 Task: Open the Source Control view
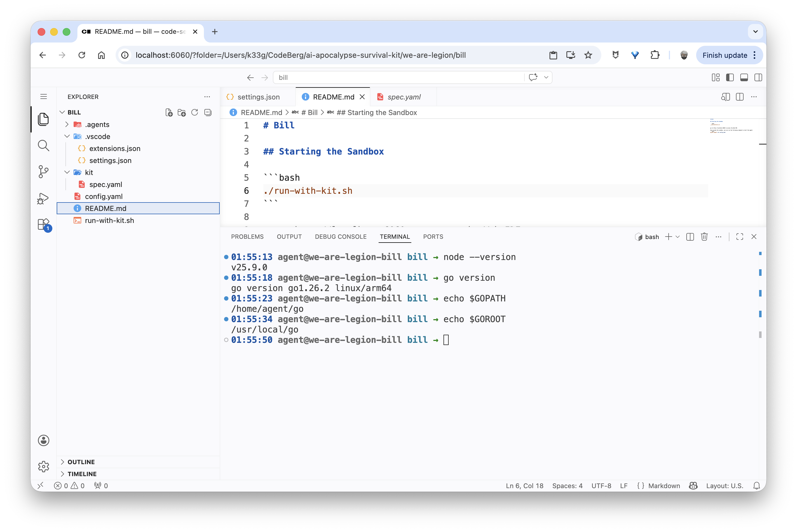pyautogui.click(x=43, y=172)
